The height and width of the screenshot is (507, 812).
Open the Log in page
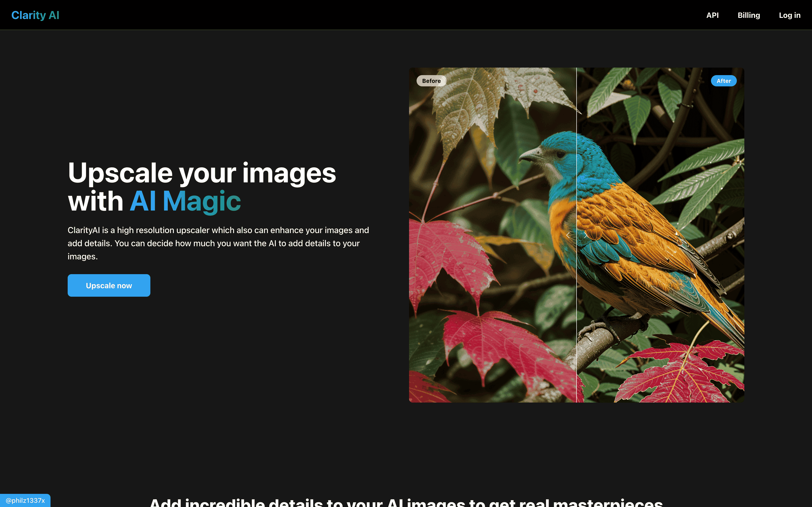(789, 15)
